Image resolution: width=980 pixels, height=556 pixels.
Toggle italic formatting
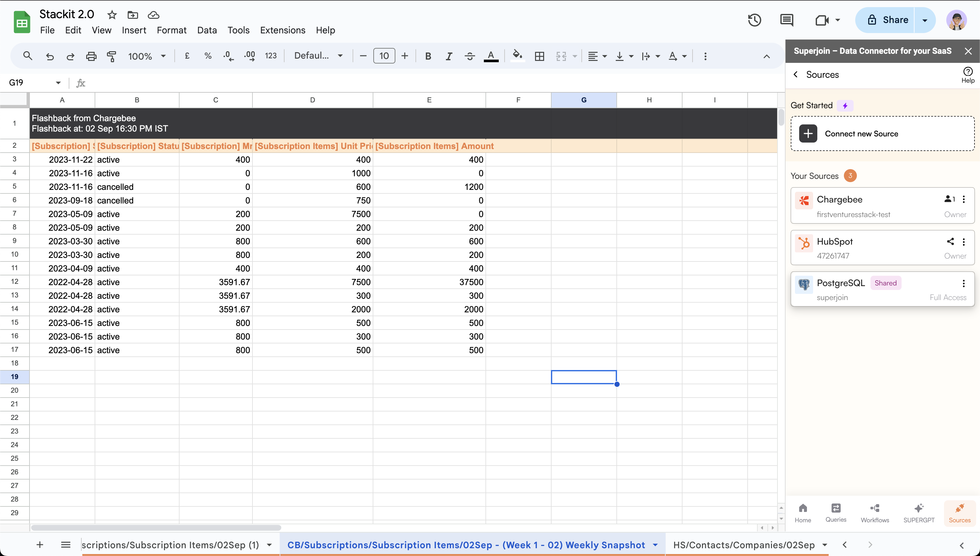(449, 56)
